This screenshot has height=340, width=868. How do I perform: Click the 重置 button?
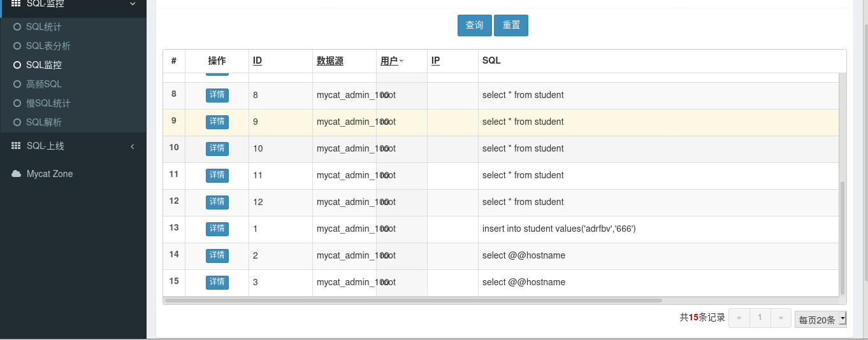[511, 25]
